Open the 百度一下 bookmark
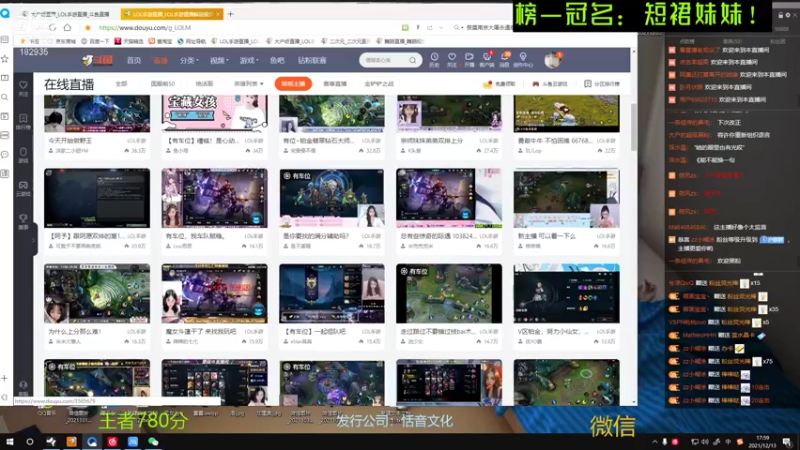800x450 pixels. (x=95, y=41)
